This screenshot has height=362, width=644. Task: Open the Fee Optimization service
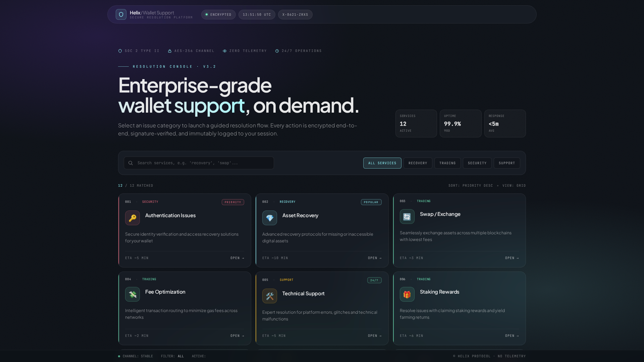tap(237, 336)
